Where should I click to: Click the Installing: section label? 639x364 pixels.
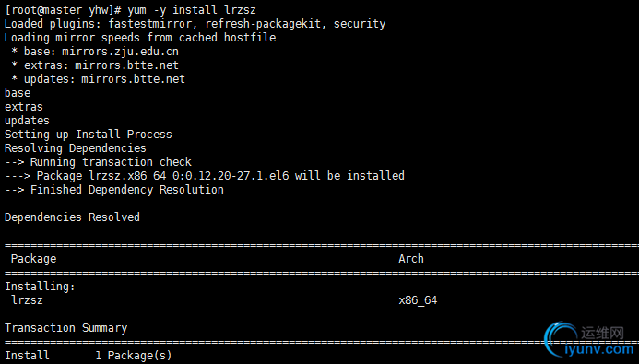40,287
